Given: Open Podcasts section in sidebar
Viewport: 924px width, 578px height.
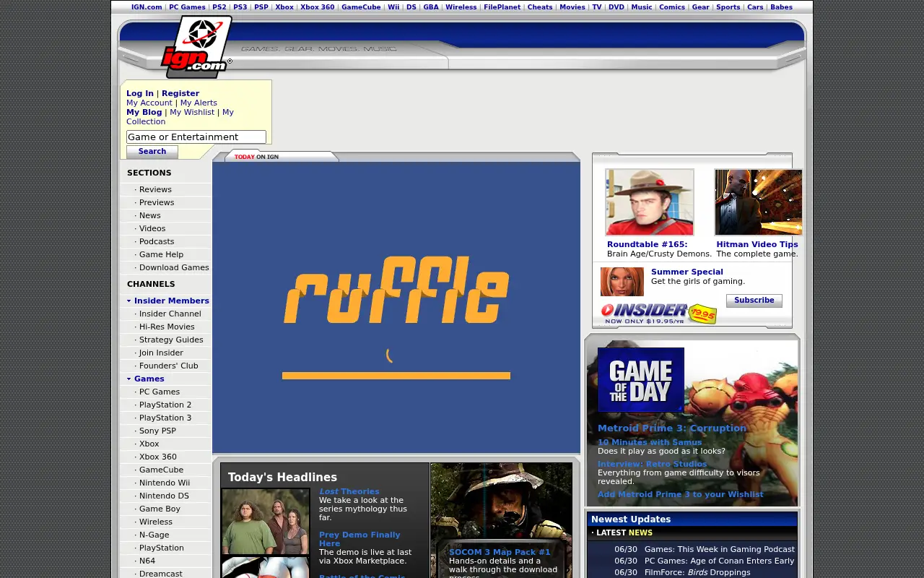Looking at the screenshot, I should (x=157, y=241).
